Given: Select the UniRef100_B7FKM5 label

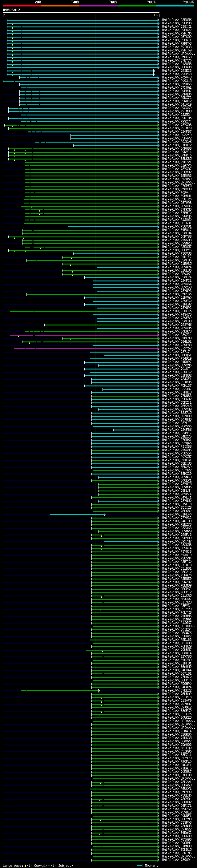Looking at the screenshot, I should point(177,210).
